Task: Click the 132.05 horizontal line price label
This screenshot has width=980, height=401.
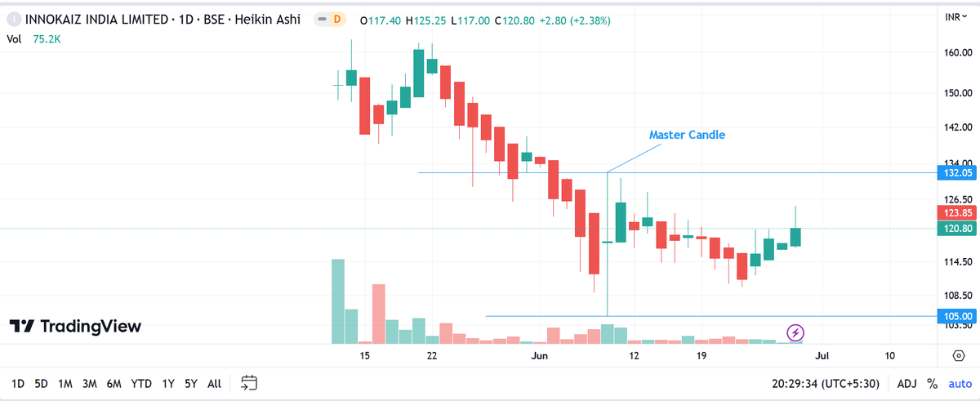Action: pos(955,173)
